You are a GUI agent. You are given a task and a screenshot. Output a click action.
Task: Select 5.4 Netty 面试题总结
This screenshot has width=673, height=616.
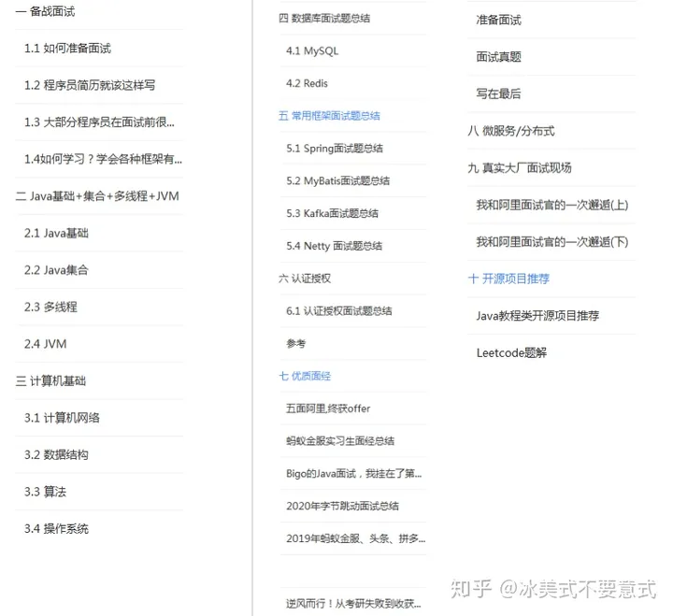(334, 246)
